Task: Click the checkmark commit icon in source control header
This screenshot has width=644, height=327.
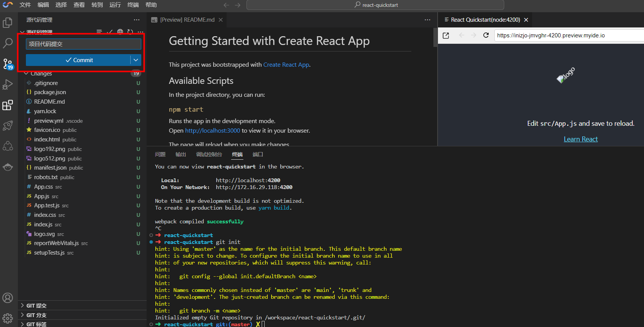Action: pyautogui.click(x=110, y=32)
